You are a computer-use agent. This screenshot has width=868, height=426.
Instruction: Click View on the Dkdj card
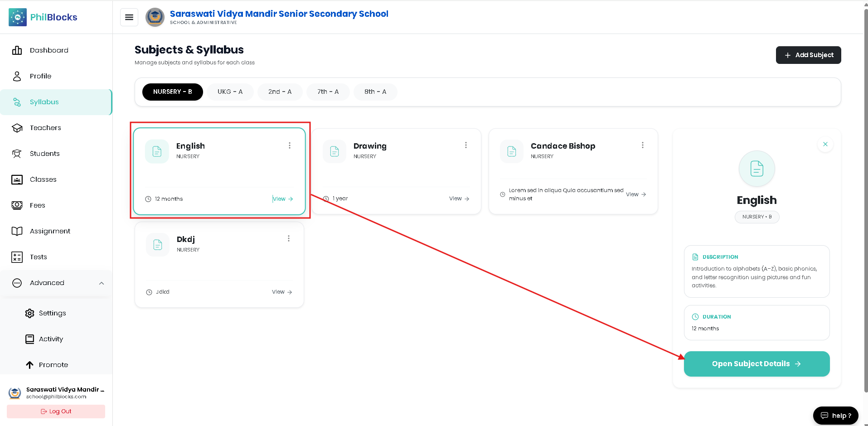click(x=282, y=292)
